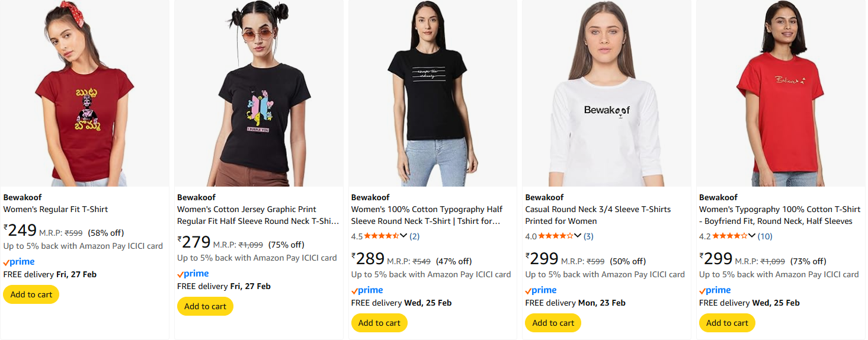Open Casual Round Neck 3/4 Sleeve T-Shirts link

tap(598, 215)
